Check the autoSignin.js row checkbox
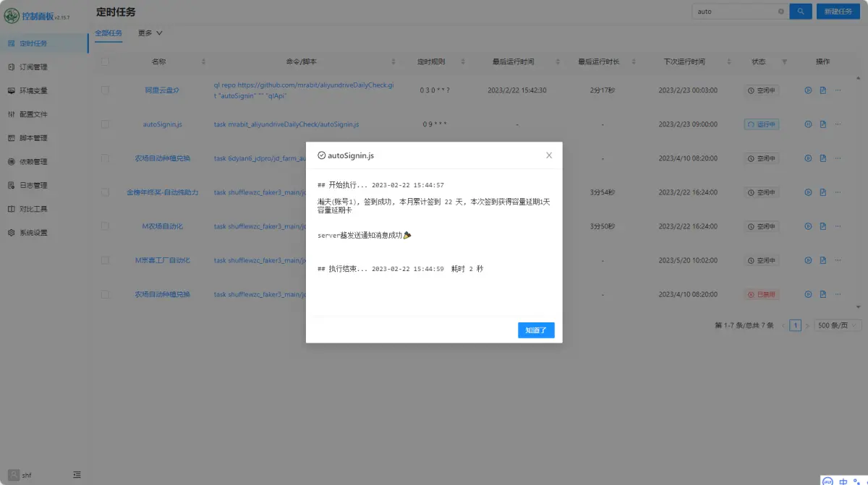 click(105, 124)
